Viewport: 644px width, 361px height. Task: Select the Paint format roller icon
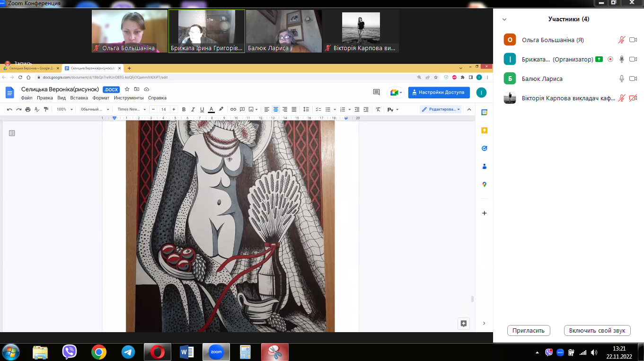pyautogui.click(x=46, y=109)
